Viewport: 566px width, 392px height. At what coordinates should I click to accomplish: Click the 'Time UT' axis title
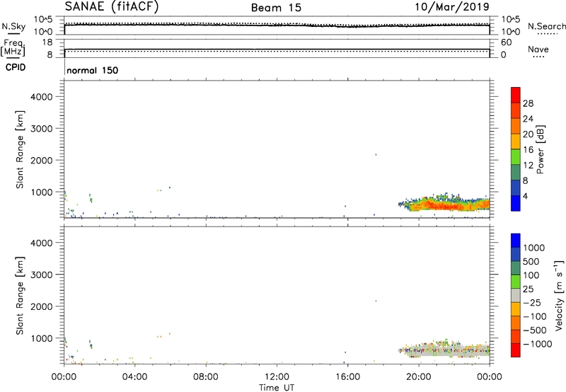tap(277, 387)
